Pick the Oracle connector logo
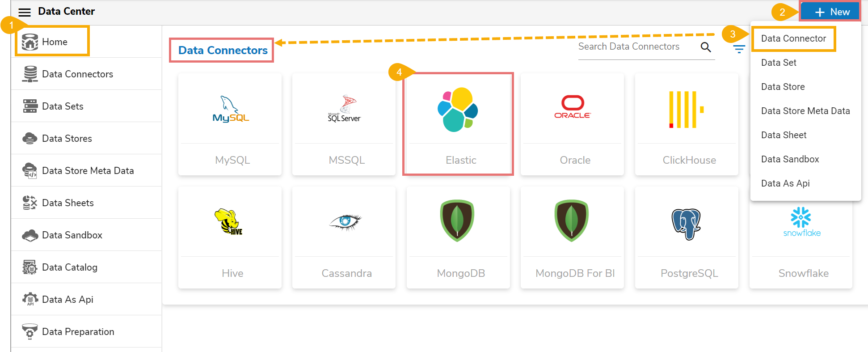Screen dimensions: 868x352 [572, 107]
